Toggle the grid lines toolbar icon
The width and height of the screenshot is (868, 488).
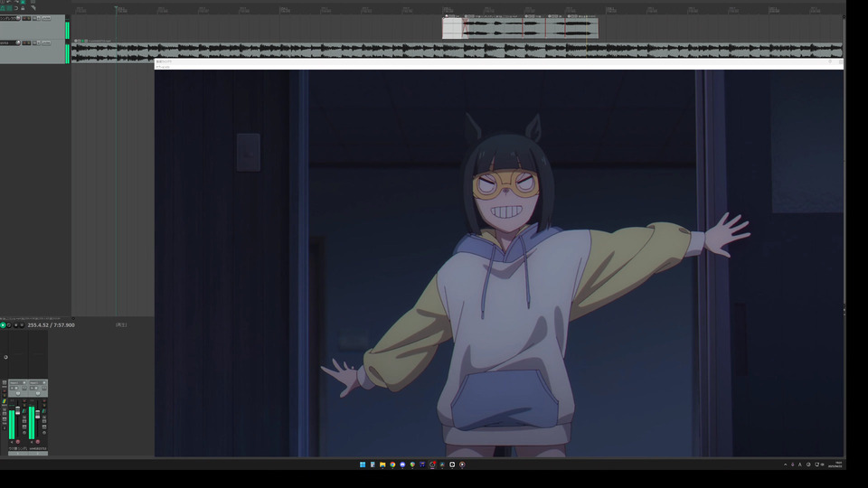click(9, 8)
